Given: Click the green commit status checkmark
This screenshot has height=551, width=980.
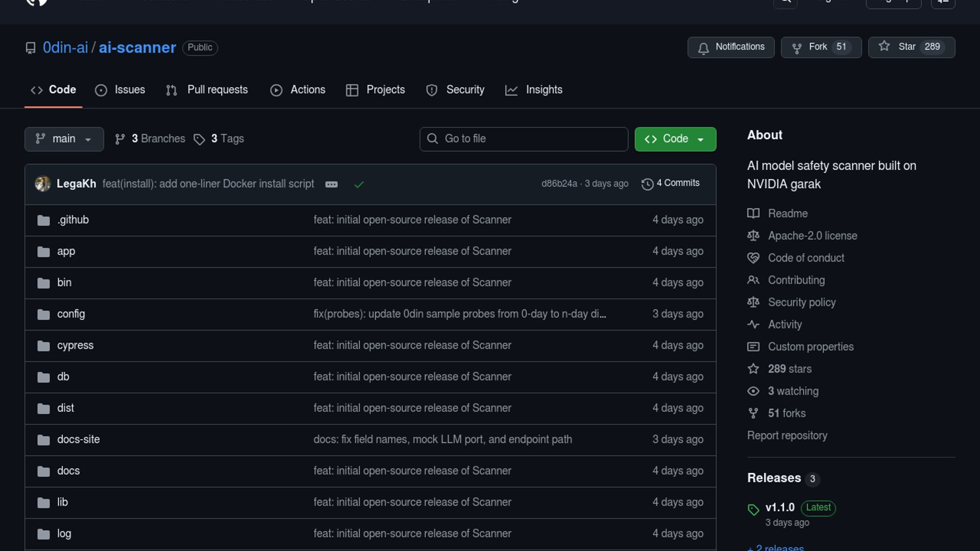Looking at the screenshot, I should pos(359,184).
